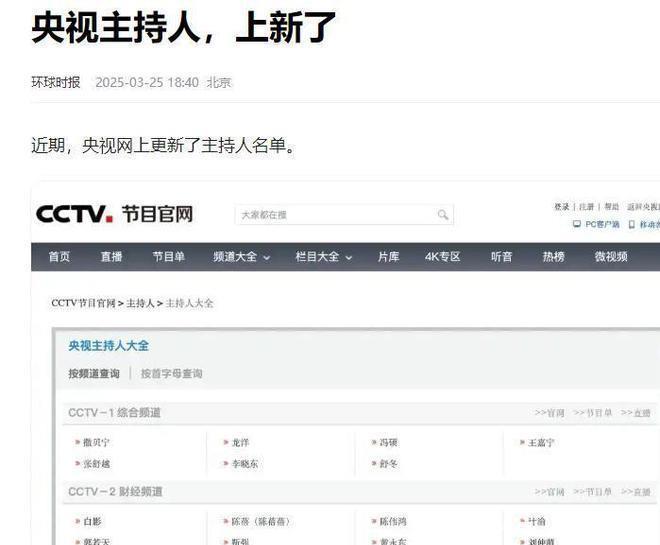Open the 主持人 breadcrumb link
This screenshot has height=545, width=660.
(139, 303)
